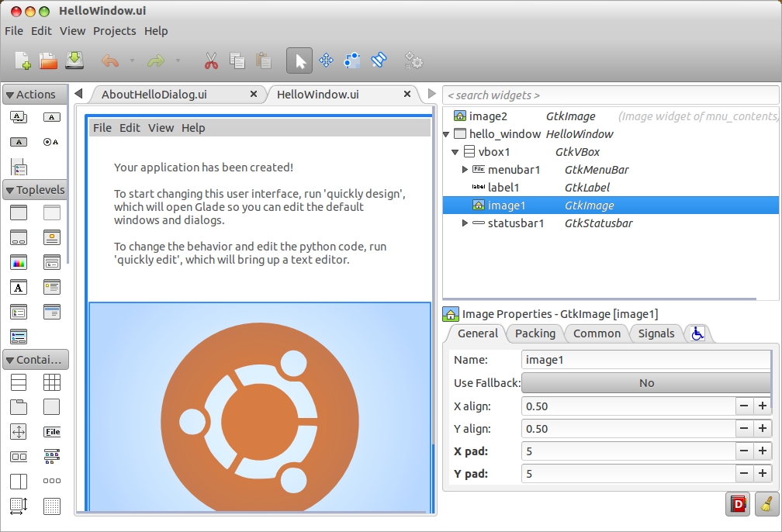Click the Name field containing image1

click(x=645, y=360)
